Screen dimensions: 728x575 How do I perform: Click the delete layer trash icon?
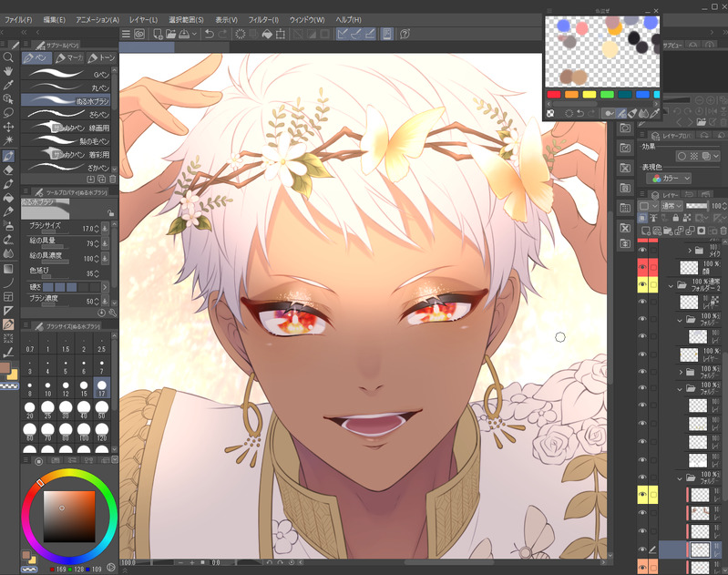click(723, 231)
